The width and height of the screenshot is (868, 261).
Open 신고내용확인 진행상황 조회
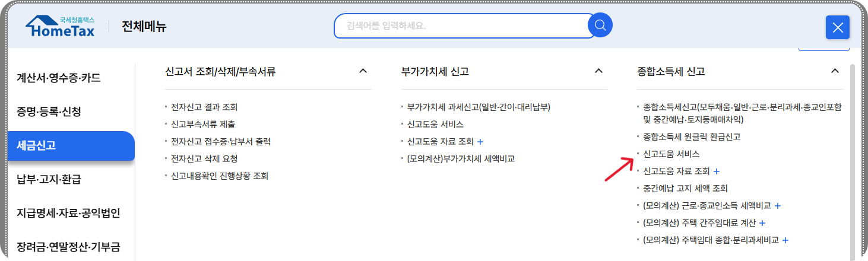pos(220,176)
